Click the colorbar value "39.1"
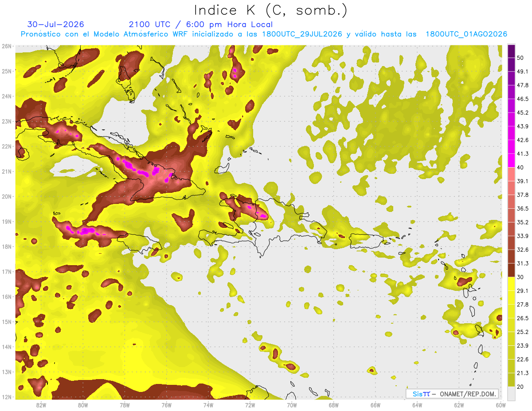The height and width of the screenshot is (411, 532). point(522,181)
